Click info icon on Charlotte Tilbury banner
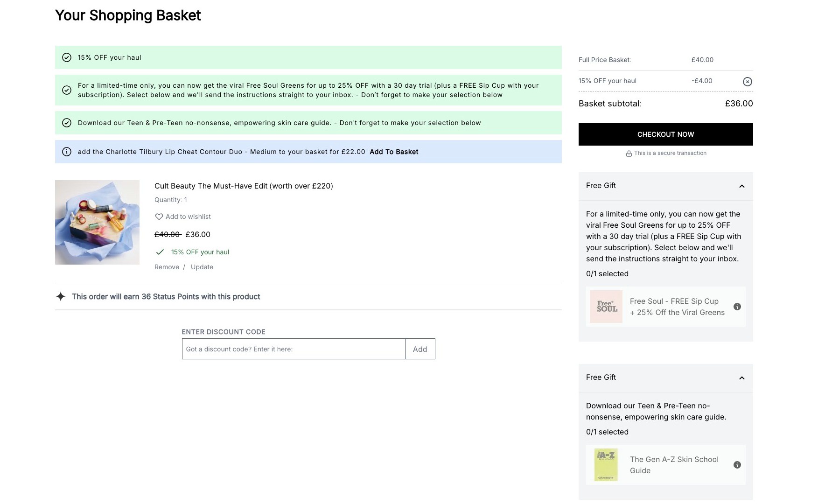Screen dimensions: 825x504 67,152
